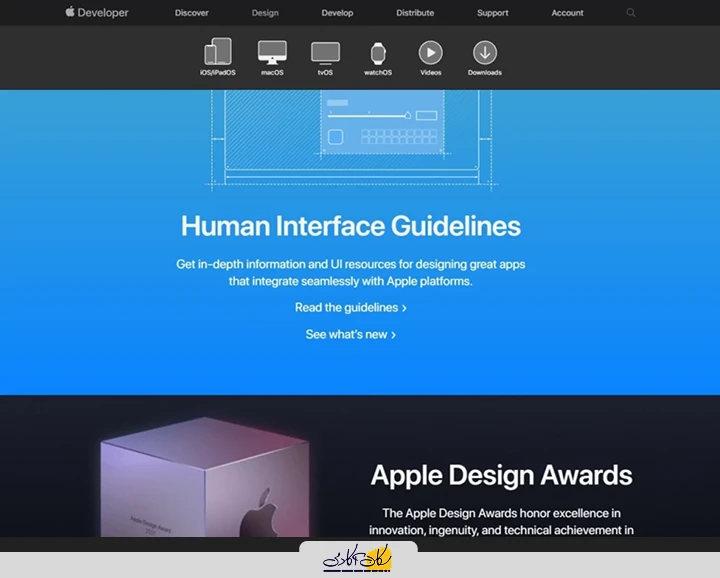The width and height of the screenshot is (720, 578).
Task: Go to the Downloads arrow icon
Action: pos(484,53)
